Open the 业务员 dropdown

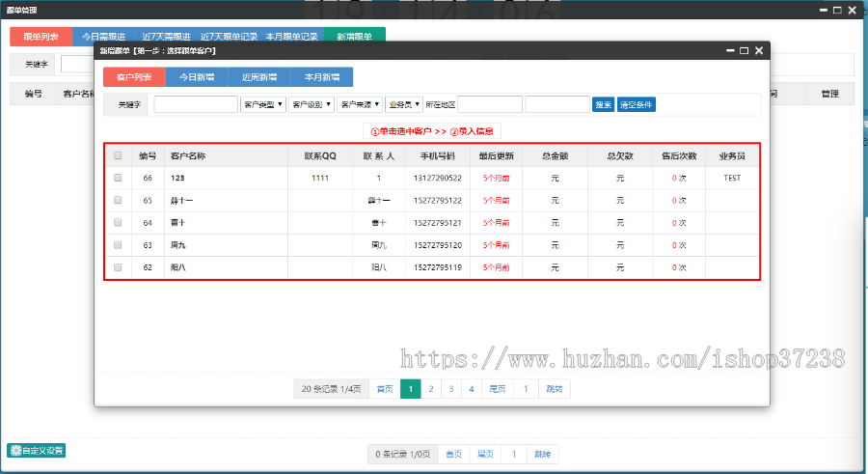tap(404, 104)
